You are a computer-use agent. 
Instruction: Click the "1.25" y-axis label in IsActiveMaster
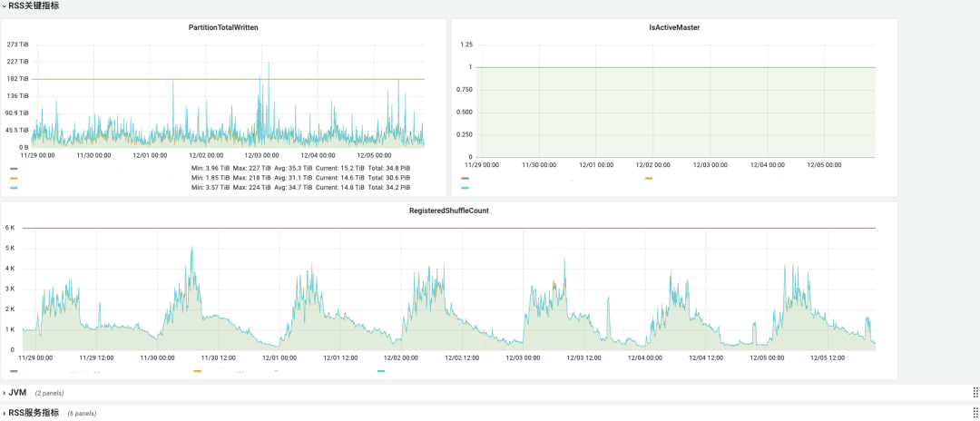point(465,44)
